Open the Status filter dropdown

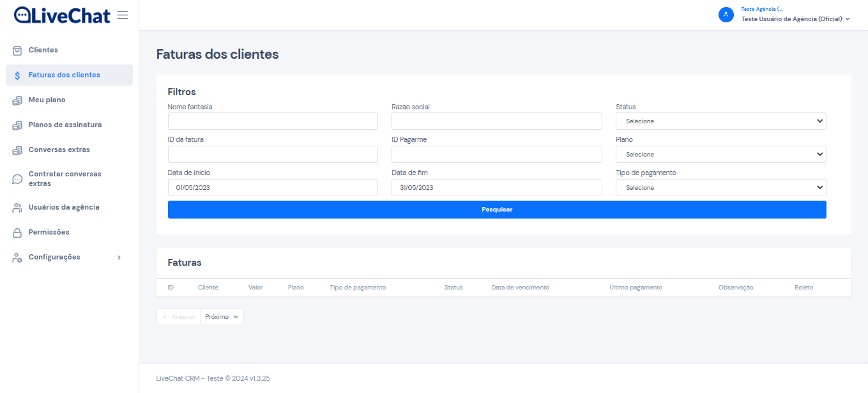tap(720, 121)
